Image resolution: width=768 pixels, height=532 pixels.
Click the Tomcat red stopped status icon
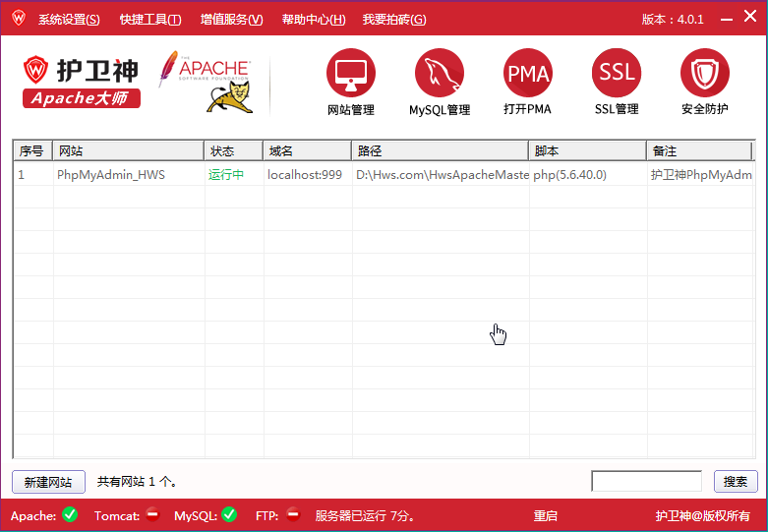152,514
